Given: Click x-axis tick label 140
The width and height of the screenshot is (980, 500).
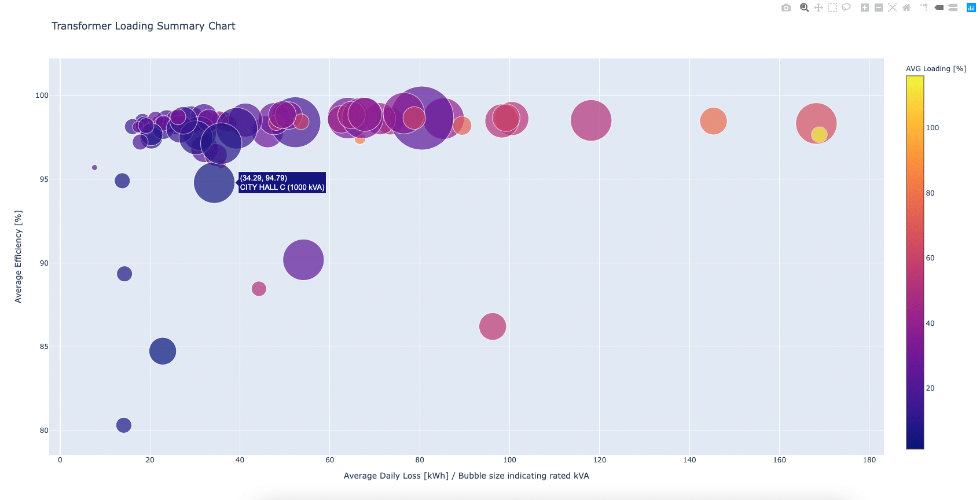Looking at the screenshot, I should 689,460.
